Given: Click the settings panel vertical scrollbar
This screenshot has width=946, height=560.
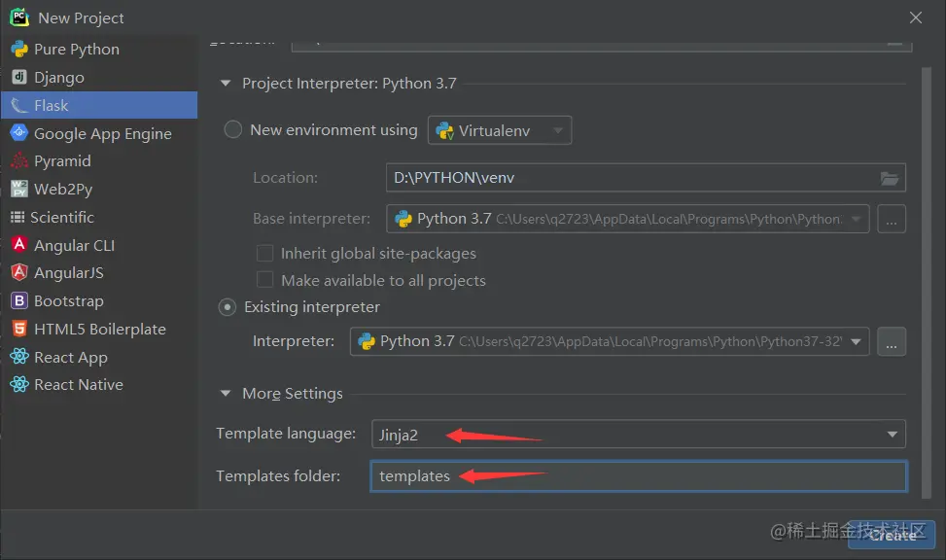Looking at the screenshot, I should (x=927, y=282).
